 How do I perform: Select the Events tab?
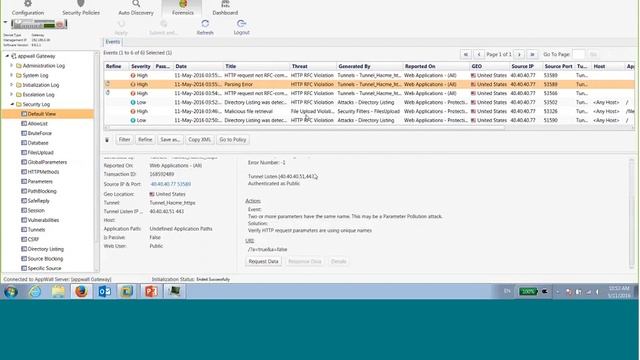pyautogui.click(x=113, y=42)
